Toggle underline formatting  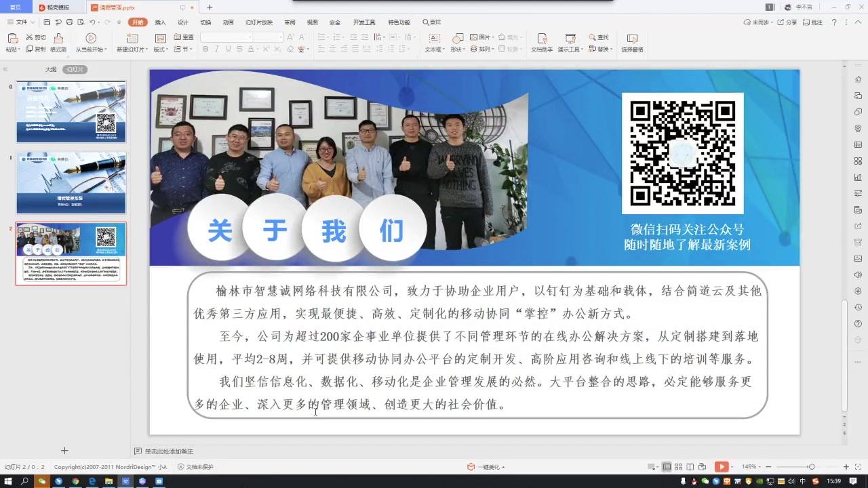point(229,49)
